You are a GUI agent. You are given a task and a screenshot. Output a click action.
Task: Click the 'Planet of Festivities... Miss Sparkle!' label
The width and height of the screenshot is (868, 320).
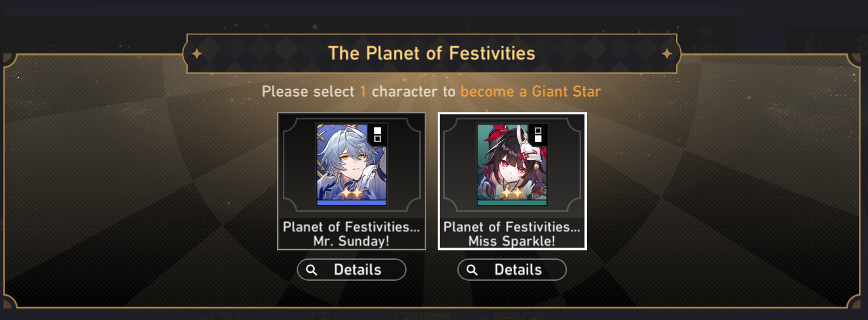[x=513, y=233]
